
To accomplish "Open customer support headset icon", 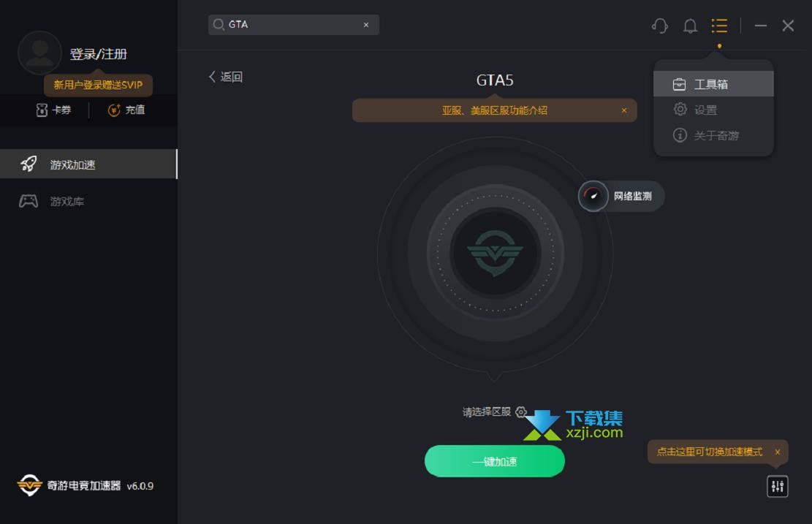I will pos(660,26).
